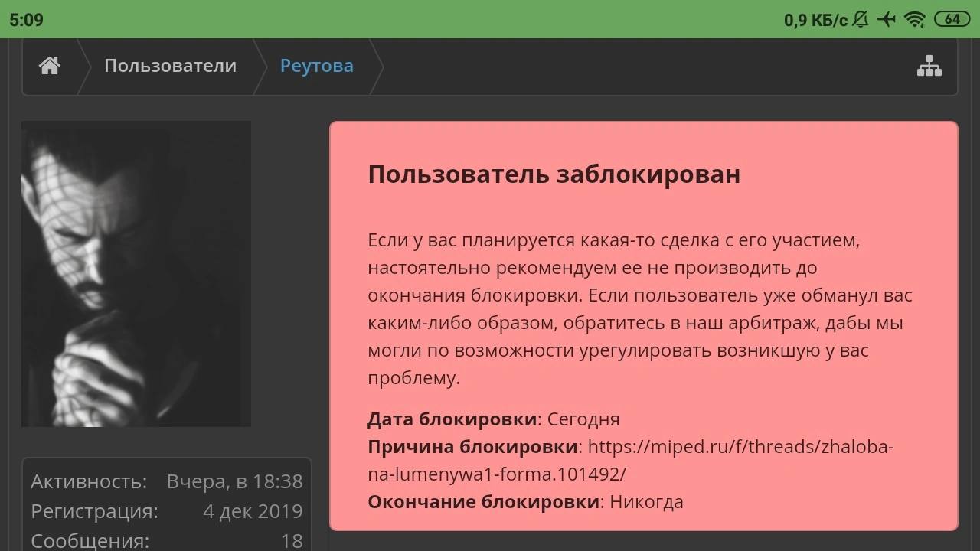The width and height of the screenshot is (980, 551).
Task: Click the Сообщения label
Action: [x=90, y=541]
